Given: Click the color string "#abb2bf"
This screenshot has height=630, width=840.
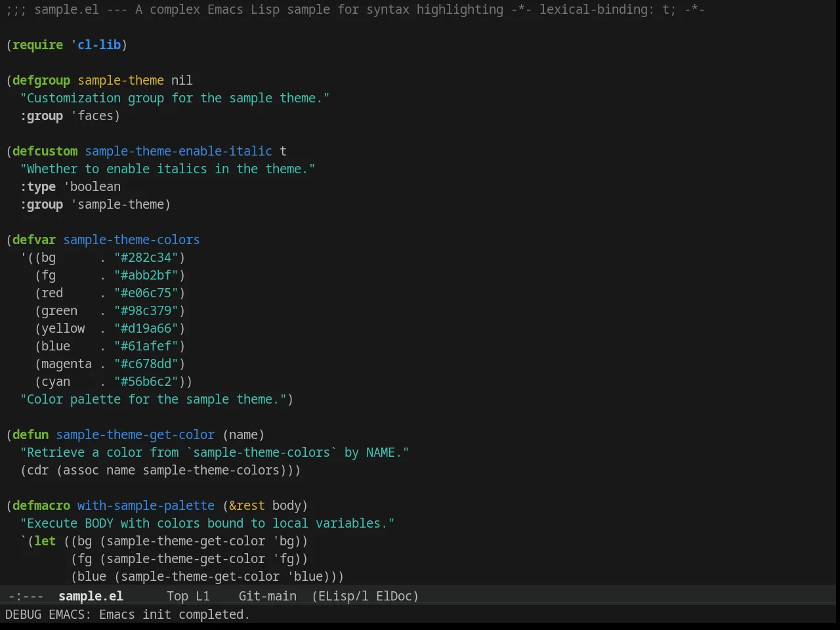Looking at the screenshot, I should pyautogui.click(x=146, y=275).
